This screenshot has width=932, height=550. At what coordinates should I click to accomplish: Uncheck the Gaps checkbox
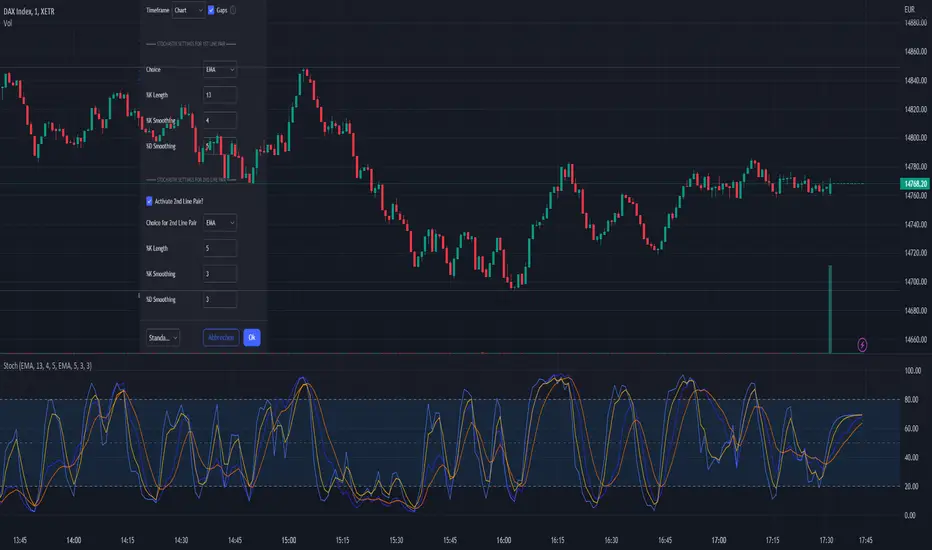[211, 10]
